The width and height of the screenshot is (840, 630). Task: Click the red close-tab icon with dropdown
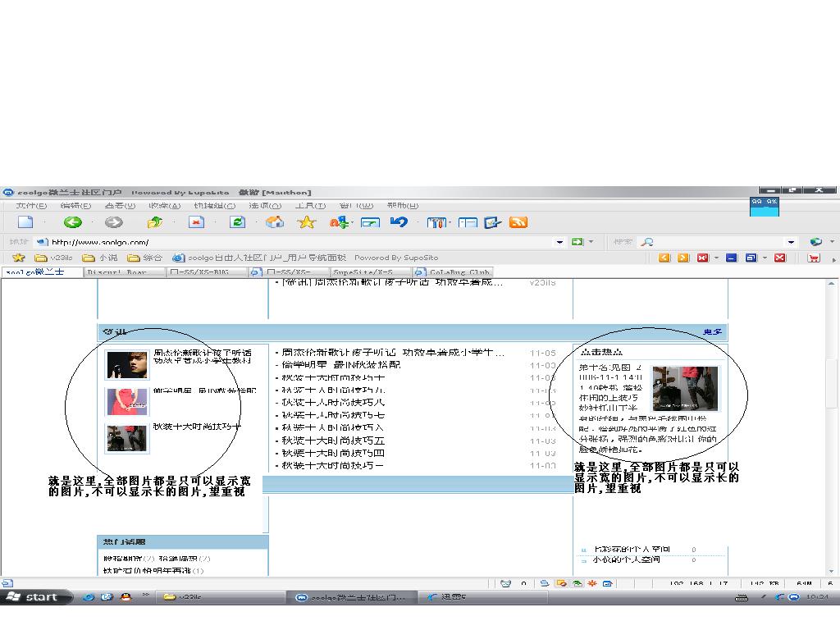703,258
